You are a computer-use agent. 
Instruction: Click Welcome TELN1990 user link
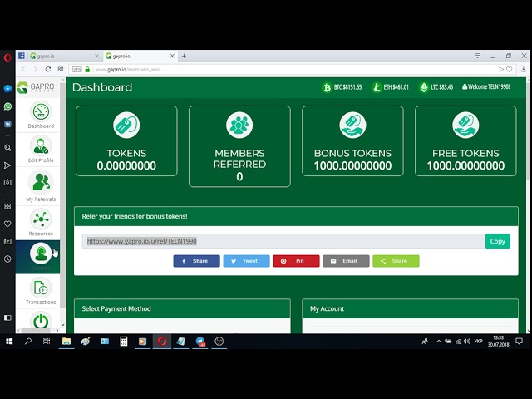(485, 86)
